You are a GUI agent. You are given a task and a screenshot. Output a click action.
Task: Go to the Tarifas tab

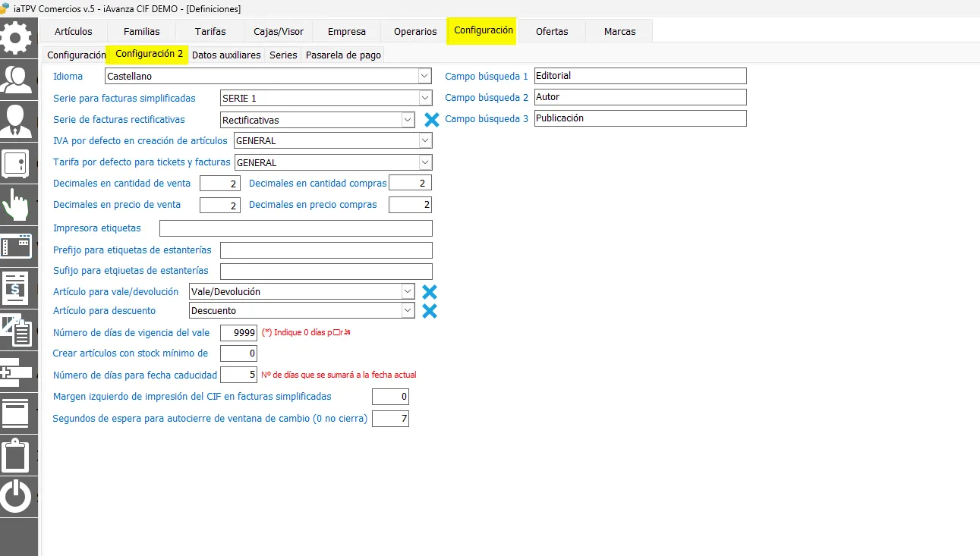[x=210, y=31]
